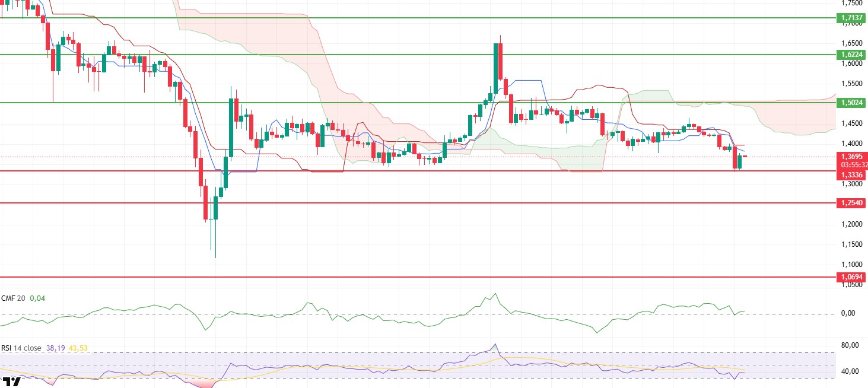The image size is (868, 388).
Task: Click the 40,00 level on RSI axis
Action: coord(850,371)
